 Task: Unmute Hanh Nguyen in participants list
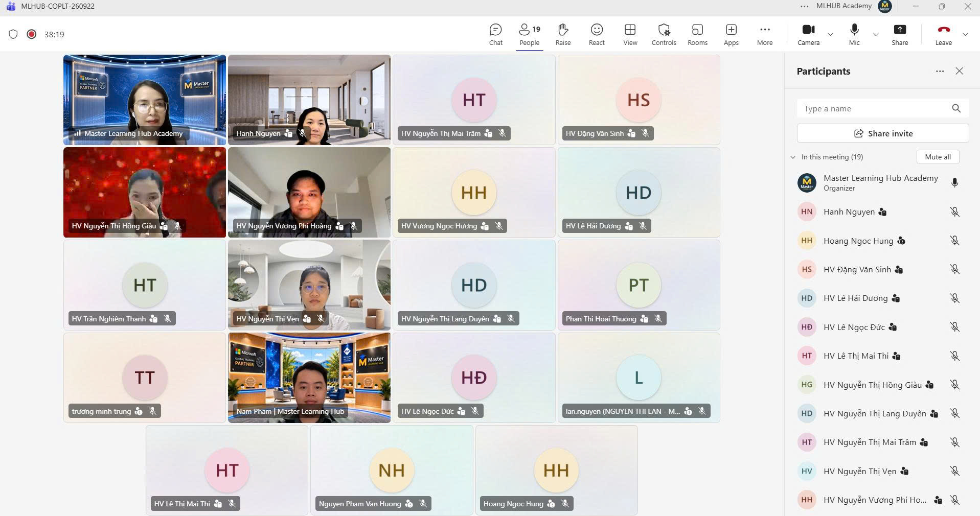954,212
